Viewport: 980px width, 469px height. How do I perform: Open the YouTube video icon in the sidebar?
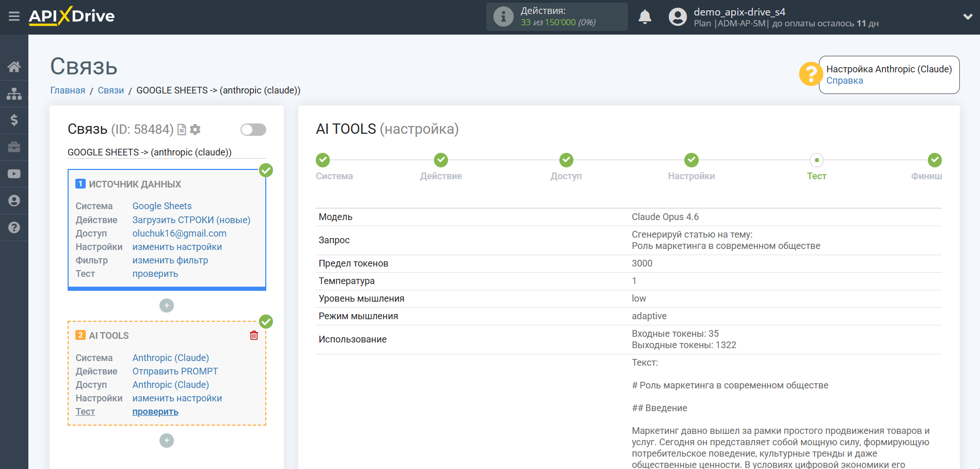tap(14, 174)
